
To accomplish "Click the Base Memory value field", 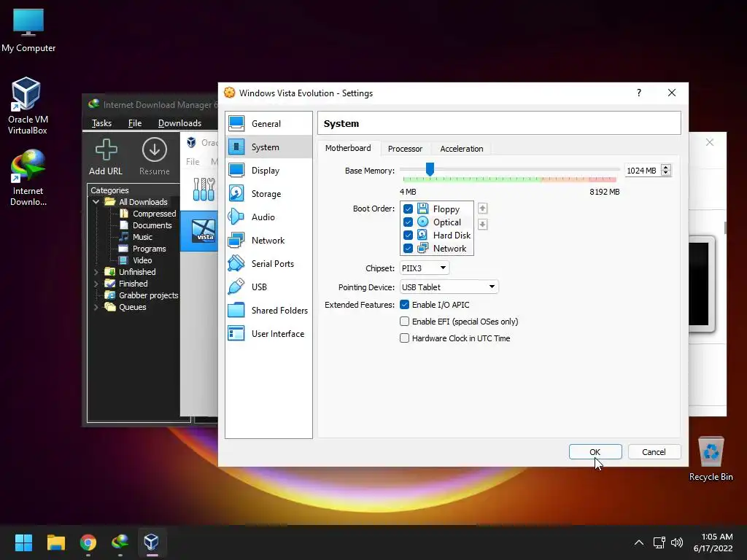I will [x=642, y=171].
